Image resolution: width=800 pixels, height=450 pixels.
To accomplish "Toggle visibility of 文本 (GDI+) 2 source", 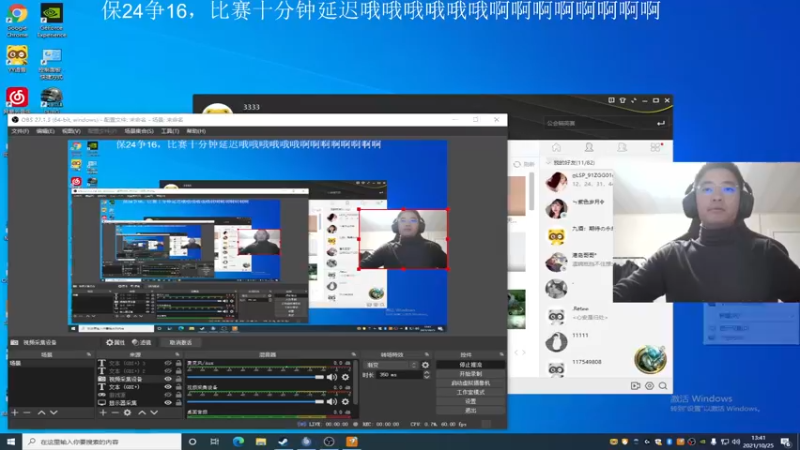I will pos(168,371).
